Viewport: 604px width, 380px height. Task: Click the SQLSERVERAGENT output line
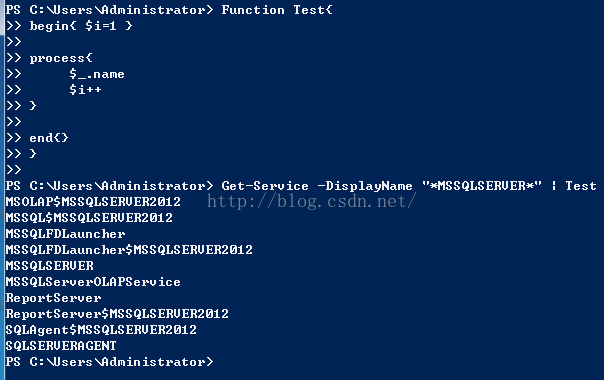click(61, 346)
